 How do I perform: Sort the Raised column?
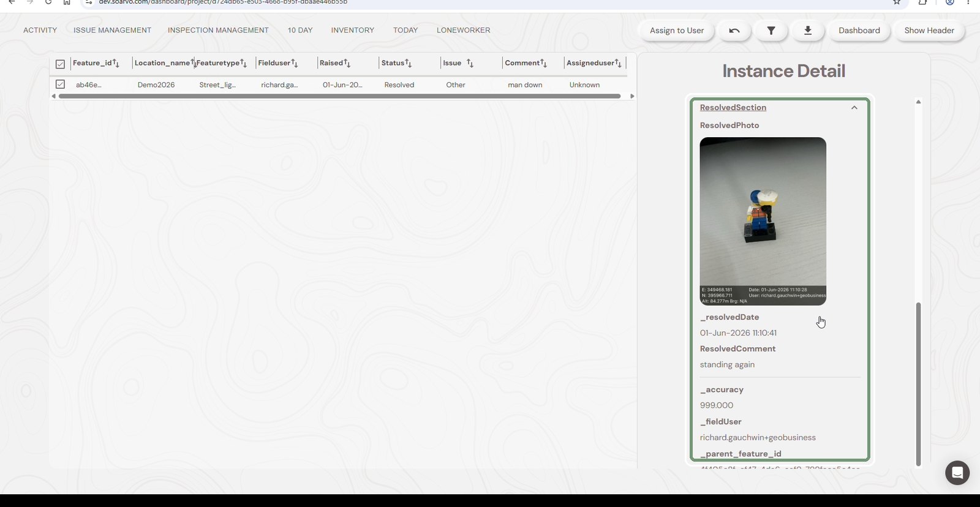[x=347, y=63]
